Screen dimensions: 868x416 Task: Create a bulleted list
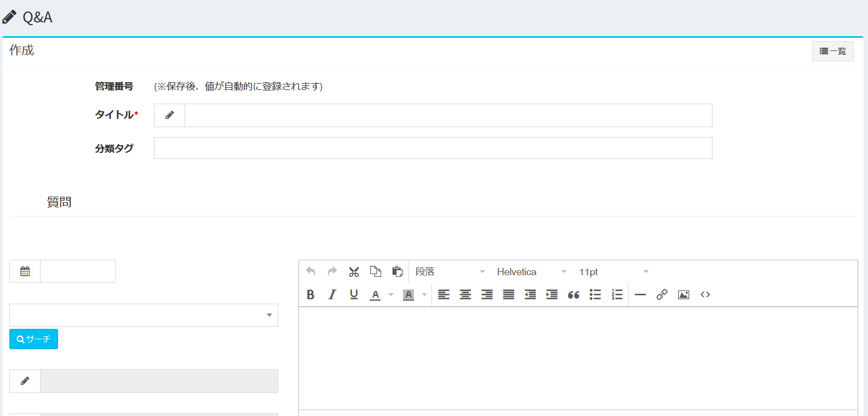[595, 295]
